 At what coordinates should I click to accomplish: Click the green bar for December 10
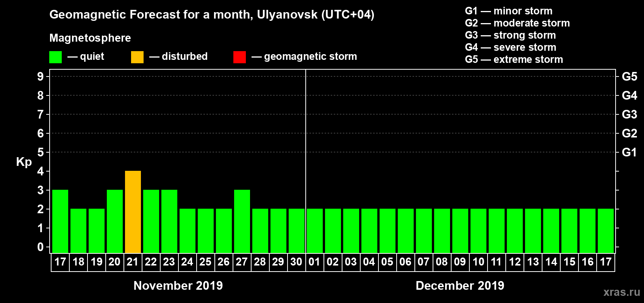(x=478, y=231)
